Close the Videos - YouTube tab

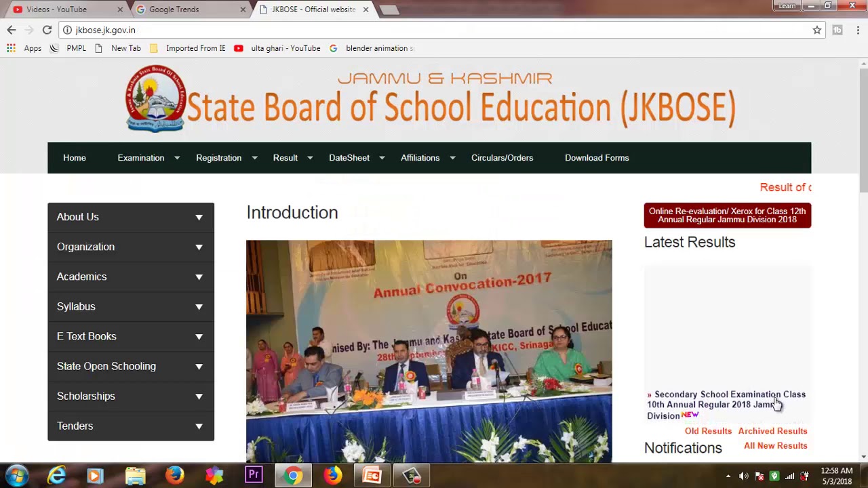pos(120,9)
